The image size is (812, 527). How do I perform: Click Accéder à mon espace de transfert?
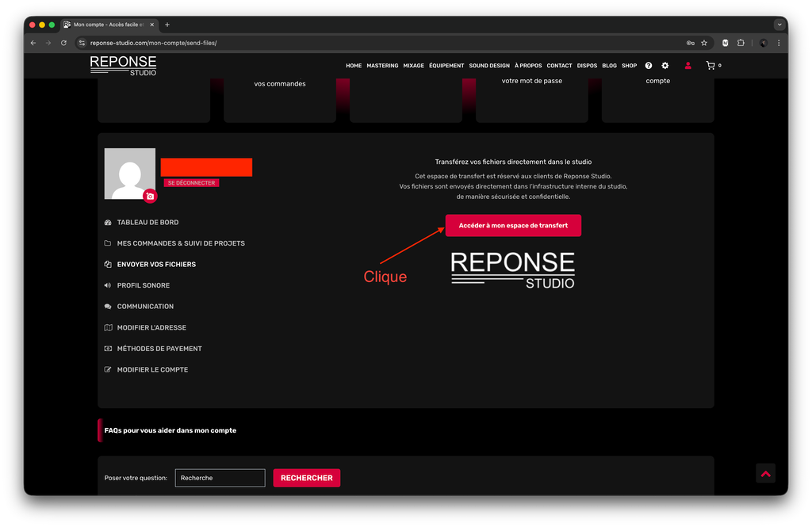(512, 225)
